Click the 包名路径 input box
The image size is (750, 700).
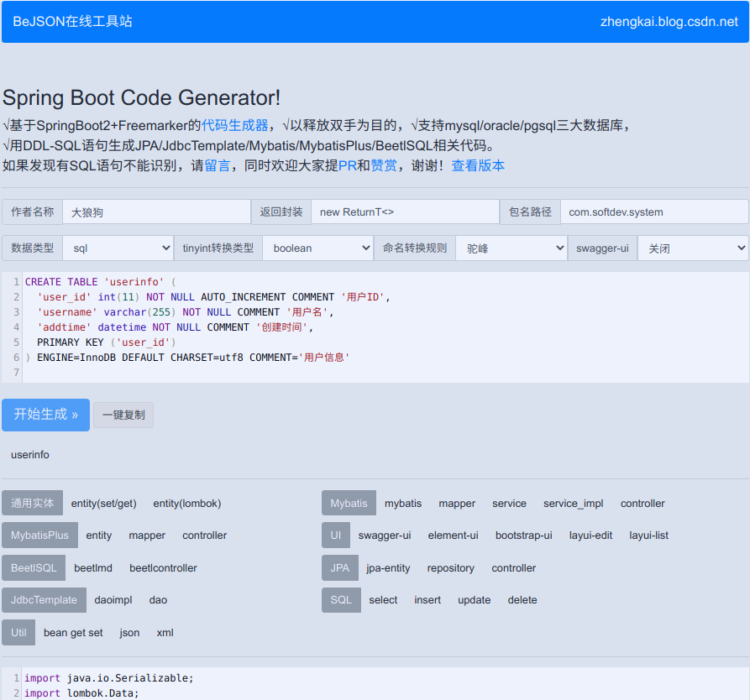(x=653, y=212)
